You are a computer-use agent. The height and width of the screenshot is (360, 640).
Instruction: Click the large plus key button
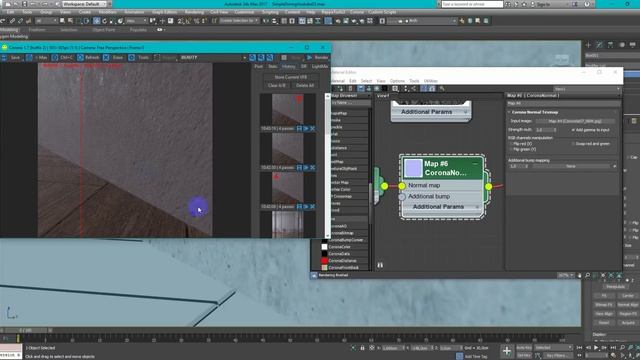pyautogui.click(x=507, y=351)
